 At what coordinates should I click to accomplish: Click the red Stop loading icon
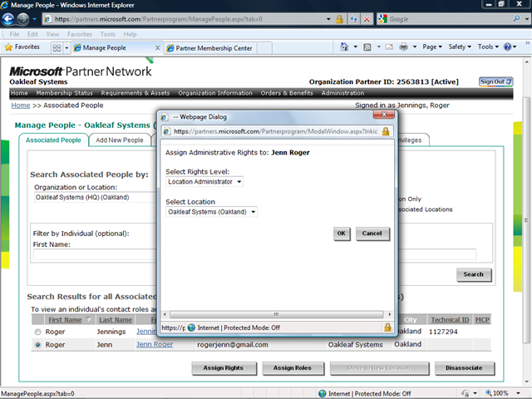coord(367,19)
